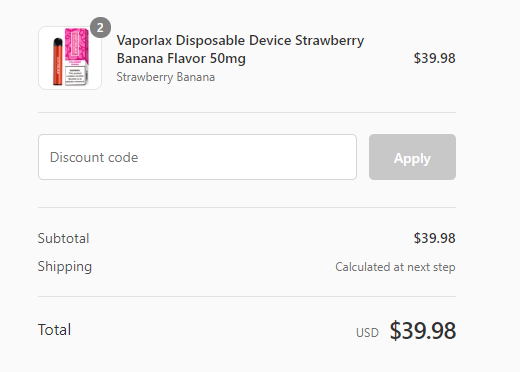Click the black mouthpiece of the vape pen
The height and width of the screenshot is (372, 520).
coord(58,42)
